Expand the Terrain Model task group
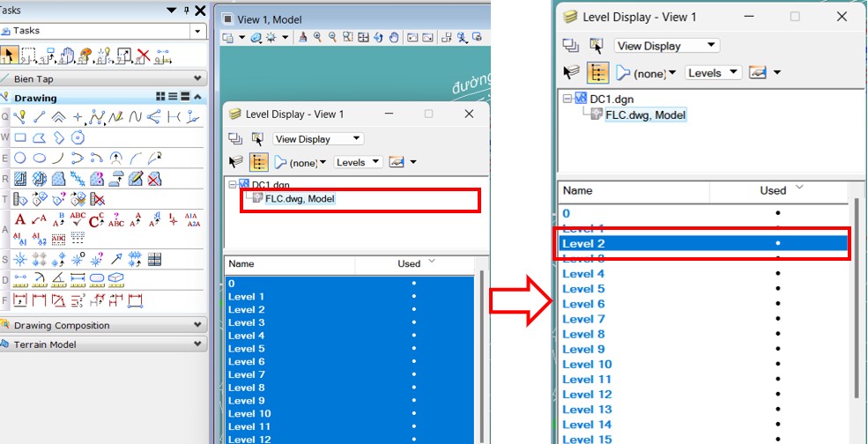This screenshot has height=444, width=868. point(197,344)
